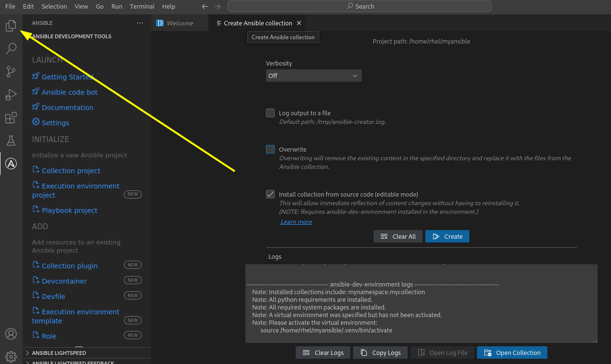Uncheck Install collection from source code

270,194
